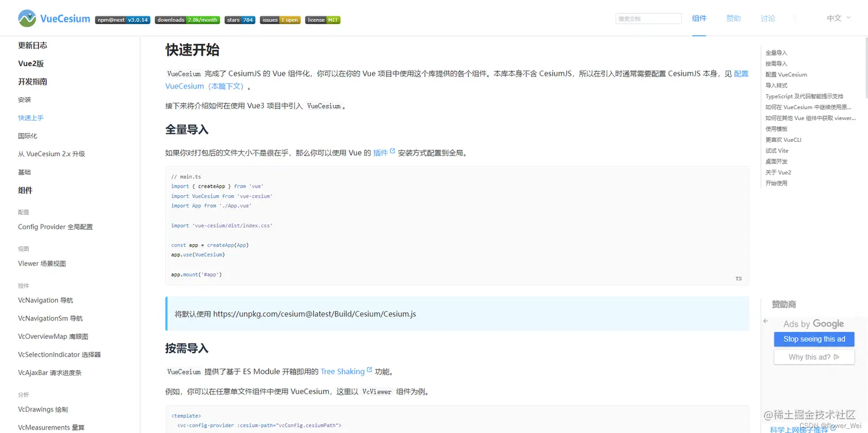Select VcOverviewMap 鹰眼图 in the sidebar
The height and width of the screenshot is (433, 868).
coord(53,336)
